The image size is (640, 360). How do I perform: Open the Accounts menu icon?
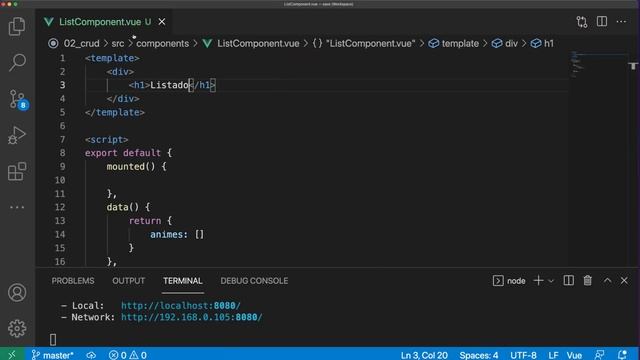(17, 293)
